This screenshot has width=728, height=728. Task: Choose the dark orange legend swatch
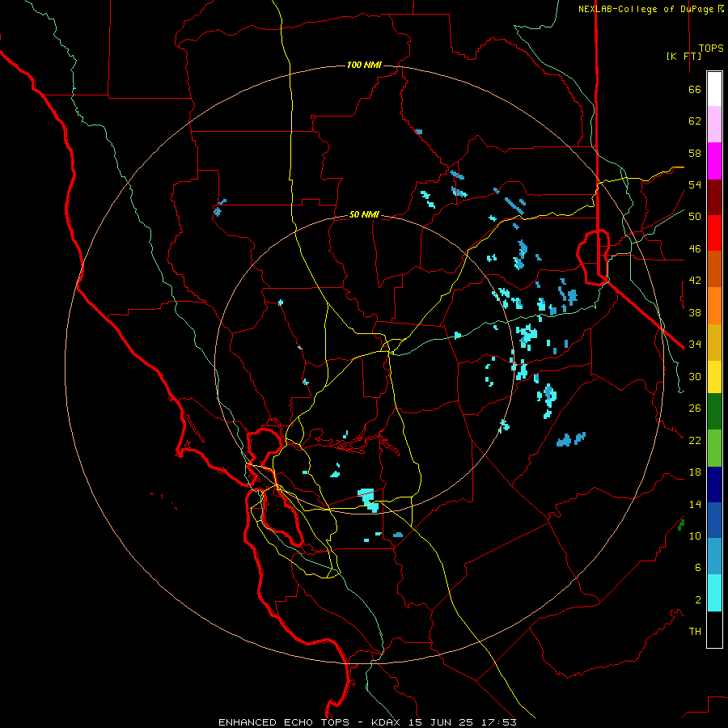click(x=714, y=269)
